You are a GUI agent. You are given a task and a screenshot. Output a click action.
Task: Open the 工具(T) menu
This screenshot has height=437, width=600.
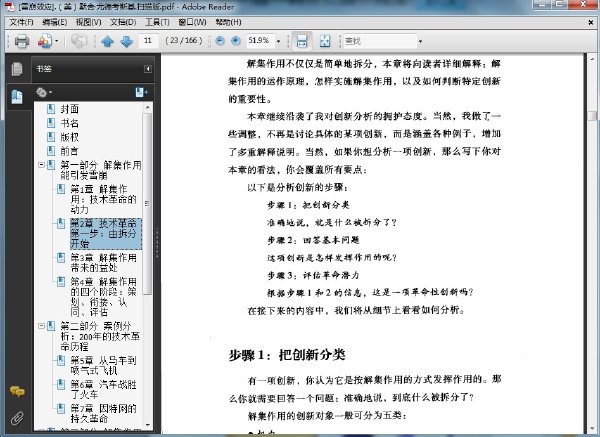tap(157, 22)
